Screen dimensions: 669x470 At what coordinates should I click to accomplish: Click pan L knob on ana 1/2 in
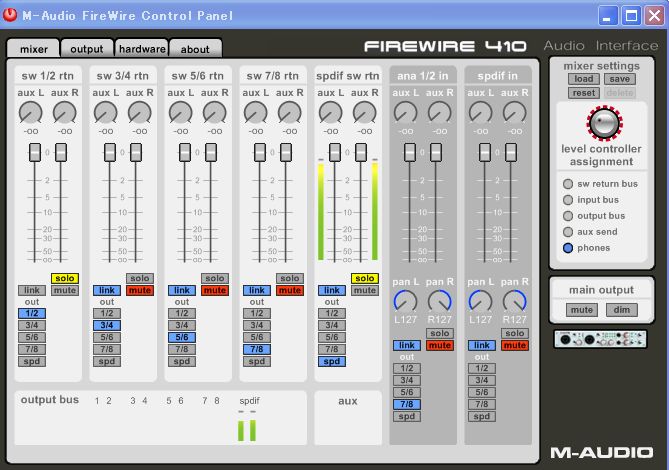click(405, 301)
